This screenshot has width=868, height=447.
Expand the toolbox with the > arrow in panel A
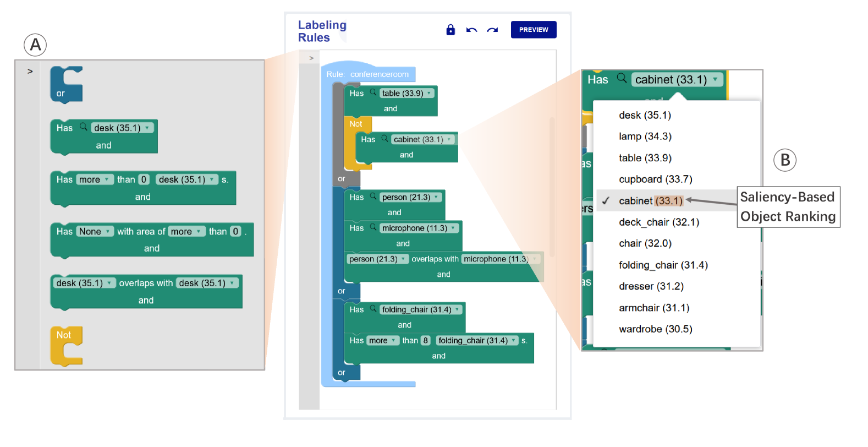[x=30, y=71]
